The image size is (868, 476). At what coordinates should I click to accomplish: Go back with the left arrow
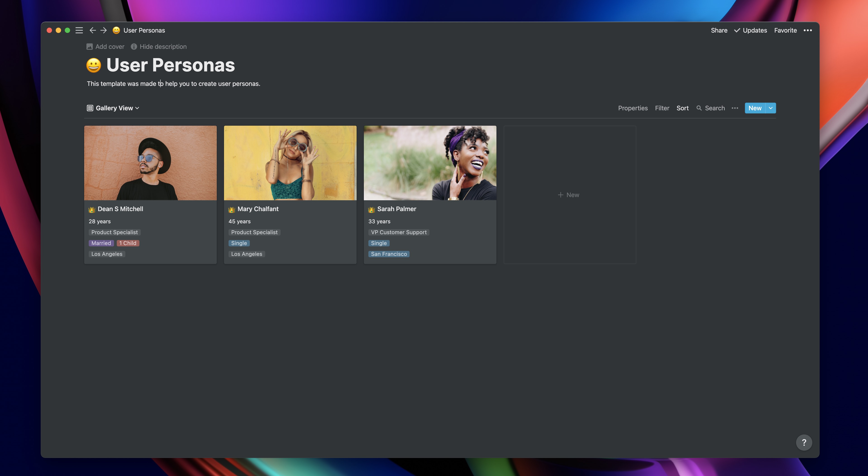tap(93, 30)
